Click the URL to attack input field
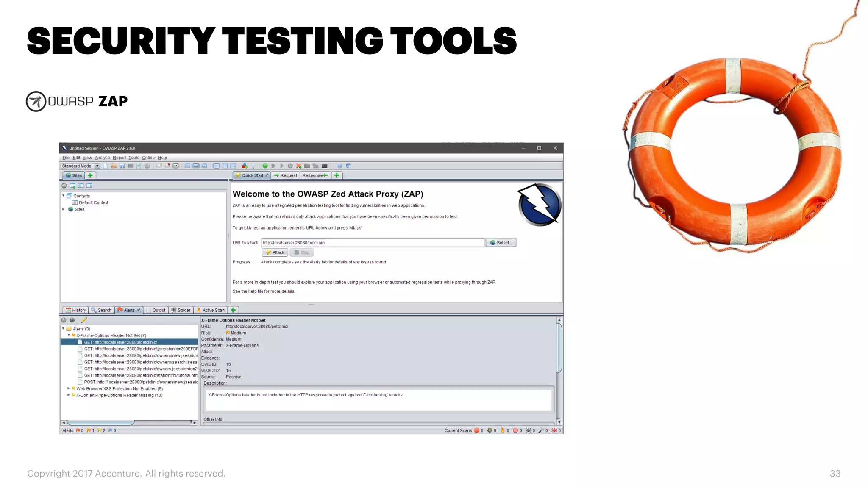Viewport: 868px width, 488px height. 373,243
